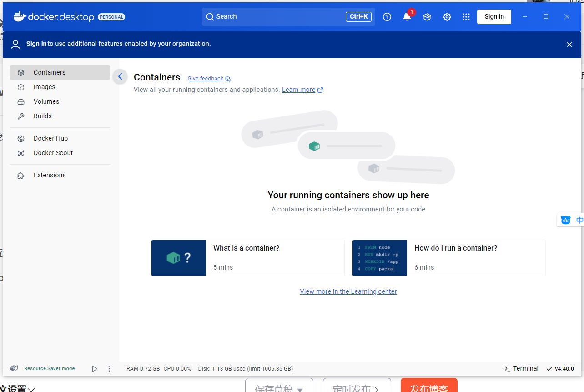Dismiss the sign-in banner
Viewport: 584px width, 392px height.
(569, 45)
